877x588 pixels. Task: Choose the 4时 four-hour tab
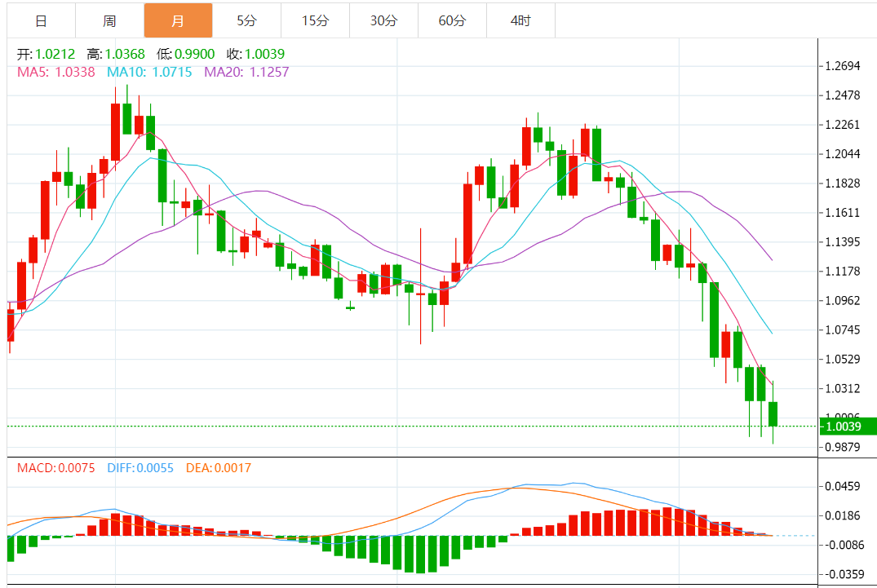pos(520,20)
